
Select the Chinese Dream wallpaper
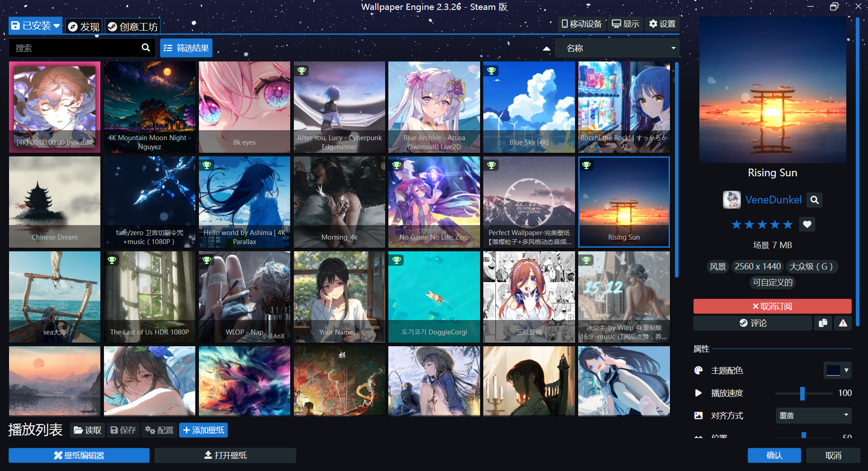pos(55,202)
